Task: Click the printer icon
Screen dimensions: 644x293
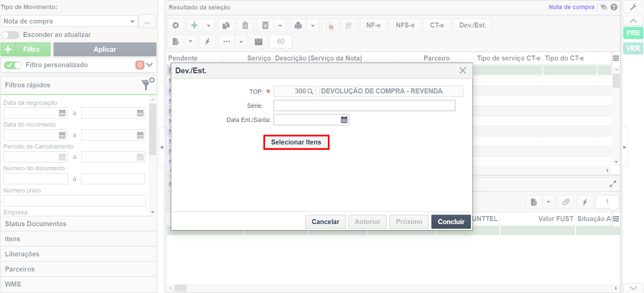Action: point(298,25)
